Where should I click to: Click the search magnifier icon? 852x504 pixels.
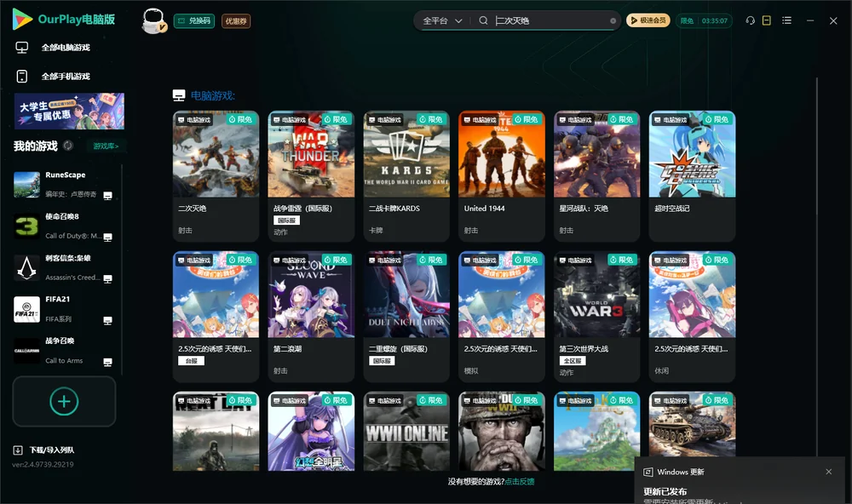coord(483,20)
